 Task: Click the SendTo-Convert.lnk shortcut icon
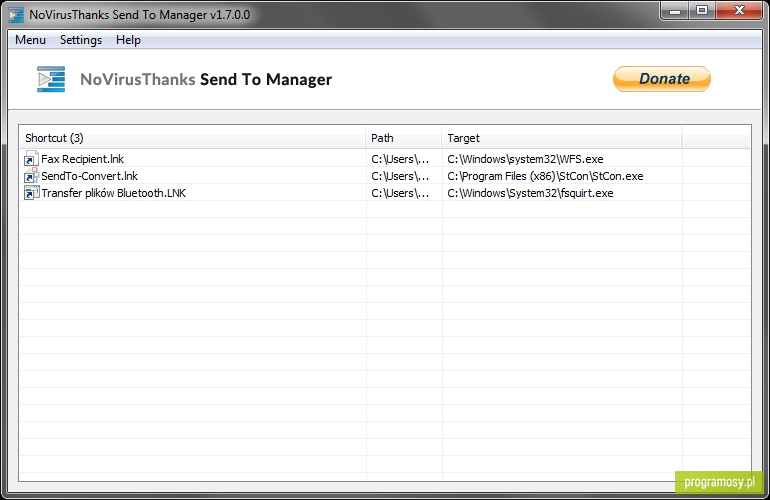(x=31, y=176)
